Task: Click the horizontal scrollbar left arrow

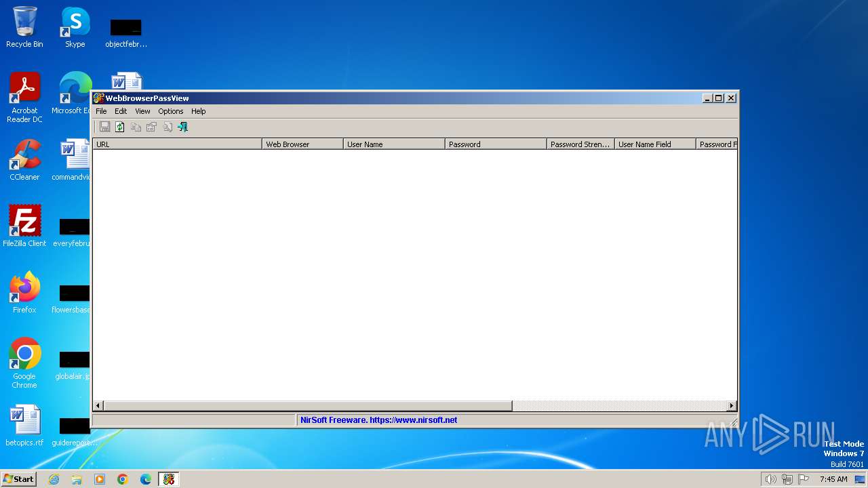Action: (98, 406)
